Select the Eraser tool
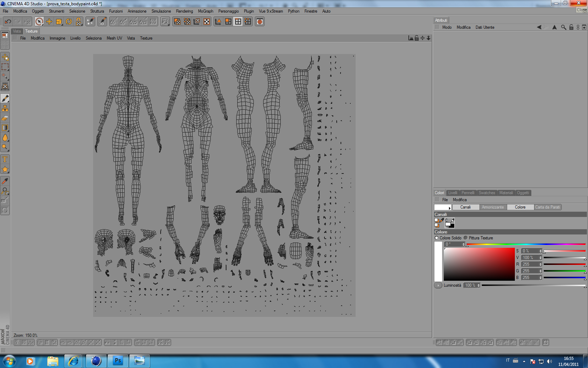The image size is (588, 368). tap(5, 118)
